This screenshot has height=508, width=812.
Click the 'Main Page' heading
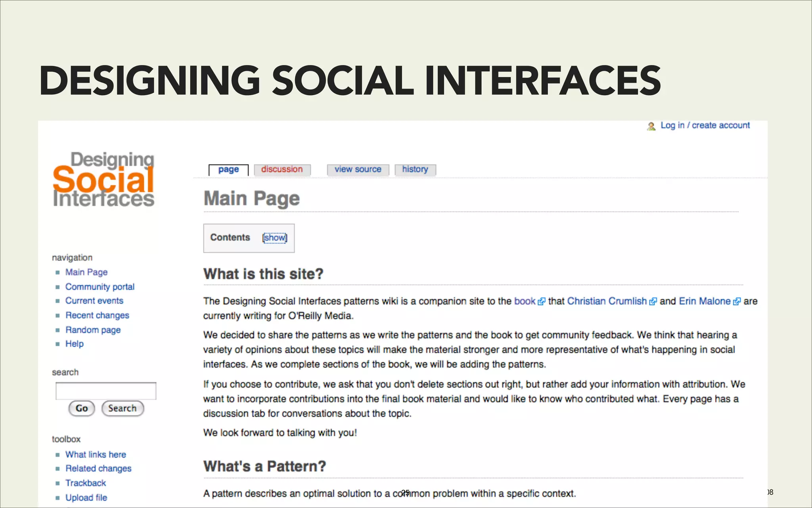(252, 199)
